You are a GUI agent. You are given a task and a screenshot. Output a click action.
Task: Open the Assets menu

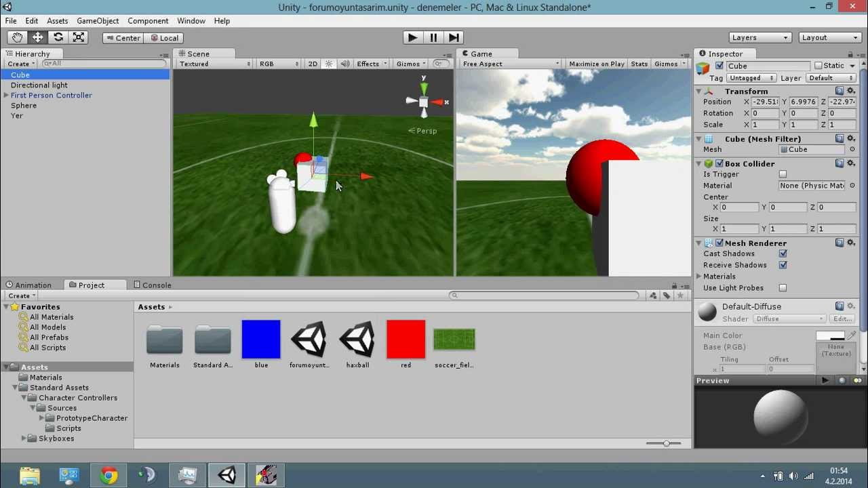[x=57, y=21]
